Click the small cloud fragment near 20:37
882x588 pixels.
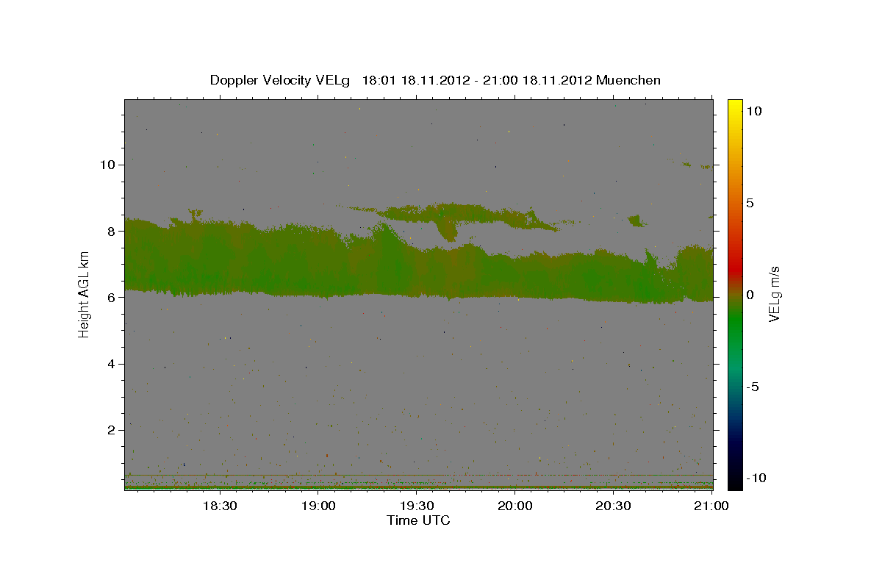point(636,220)
